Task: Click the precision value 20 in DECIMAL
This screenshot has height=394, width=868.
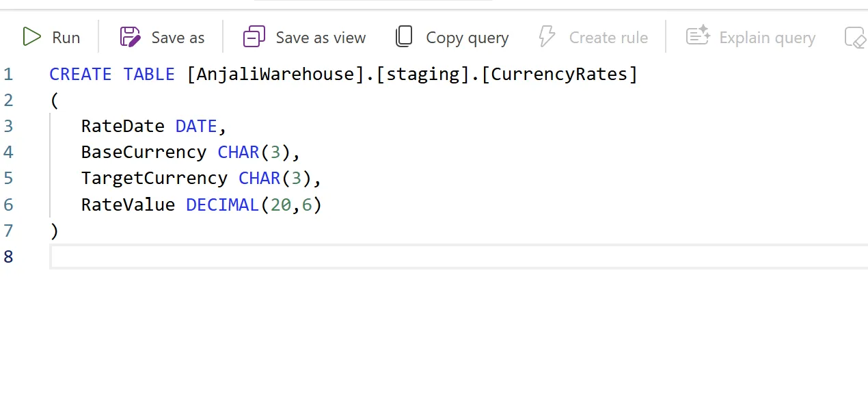Action: click(x=280, y=205)
